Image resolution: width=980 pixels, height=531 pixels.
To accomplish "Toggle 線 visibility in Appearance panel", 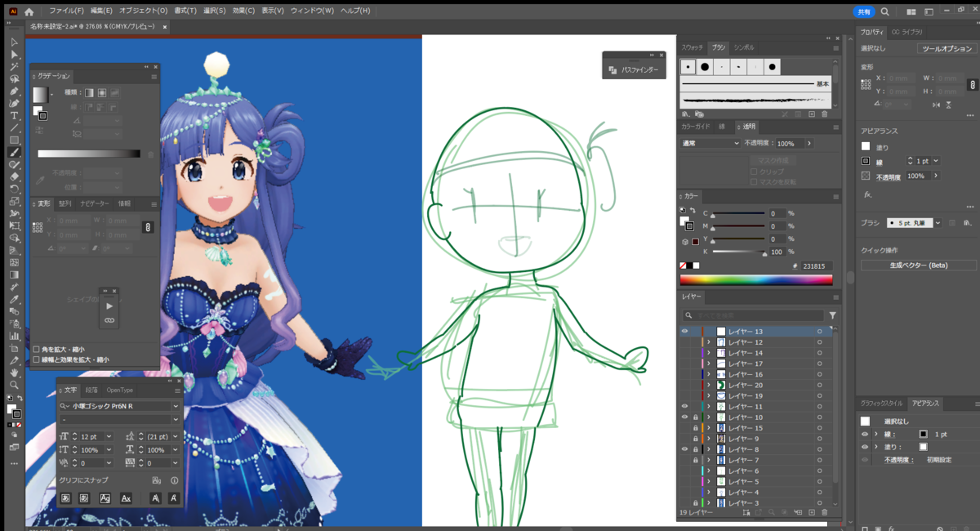I will tap(865, 435).
